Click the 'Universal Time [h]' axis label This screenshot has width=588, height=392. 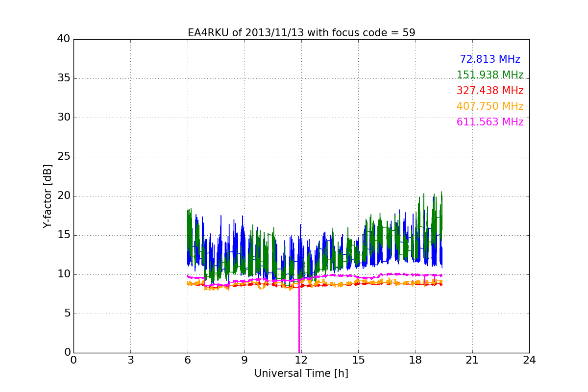click(x=301, y=373)
